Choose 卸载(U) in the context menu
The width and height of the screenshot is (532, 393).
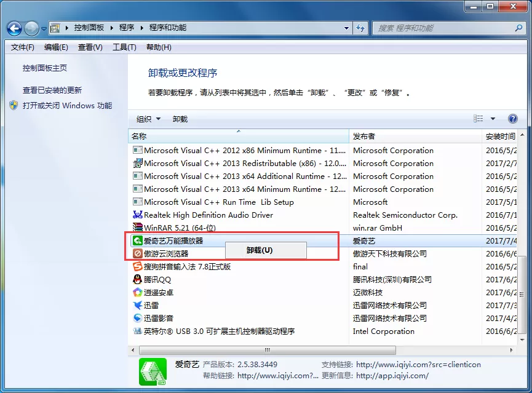pyautogui.click(x=266, y=250)
